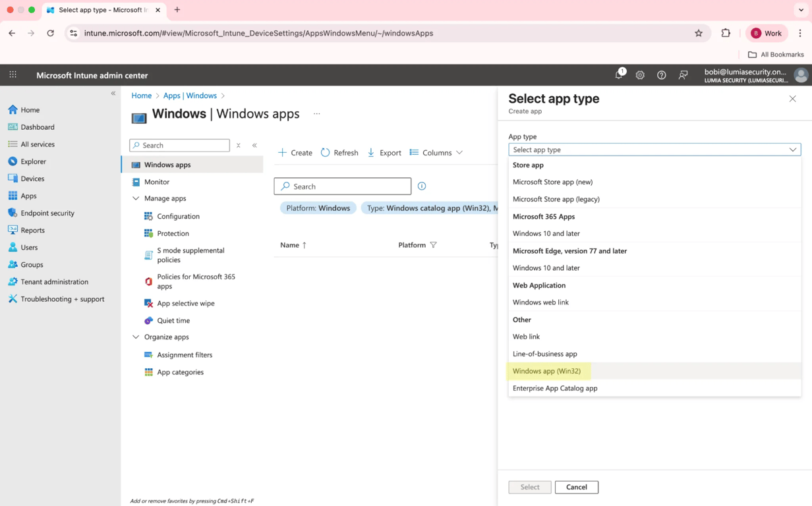Choose Line-of-business app option

(x=654, y=354)
